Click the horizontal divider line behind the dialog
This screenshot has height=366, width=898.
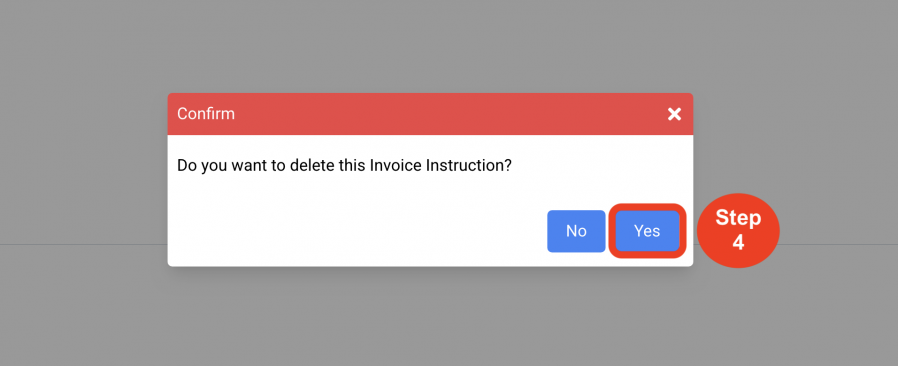(x=83, y=245)
